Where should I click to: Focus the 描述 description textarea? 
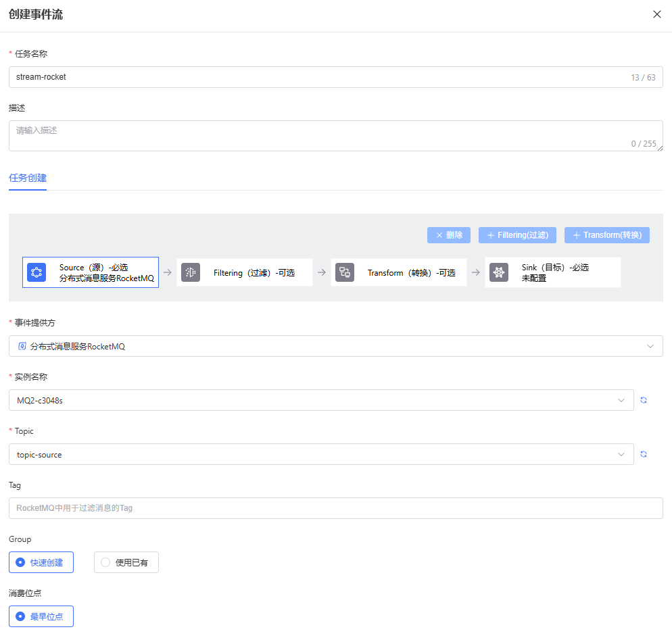pyautogui.click(x=335, y=136)
